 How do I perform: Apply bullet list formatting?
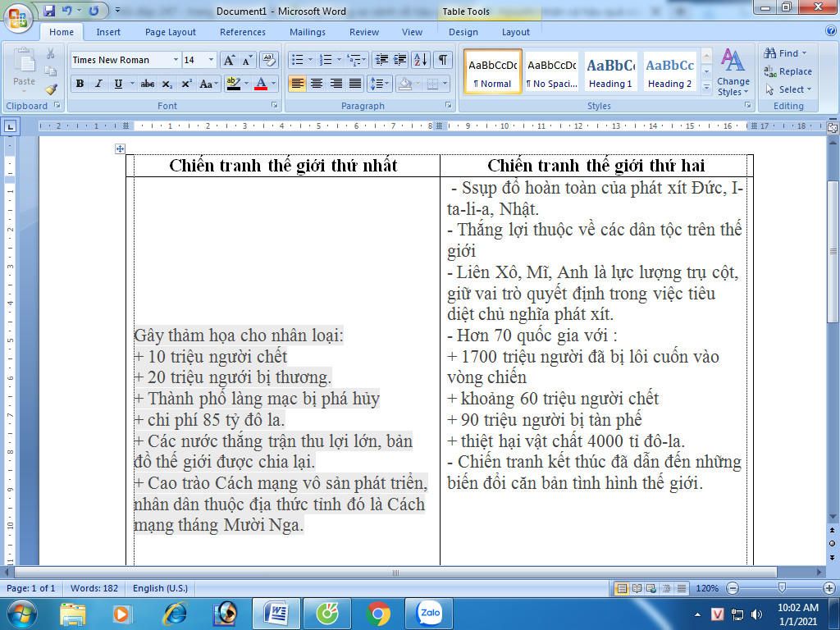tap(297, 59)
